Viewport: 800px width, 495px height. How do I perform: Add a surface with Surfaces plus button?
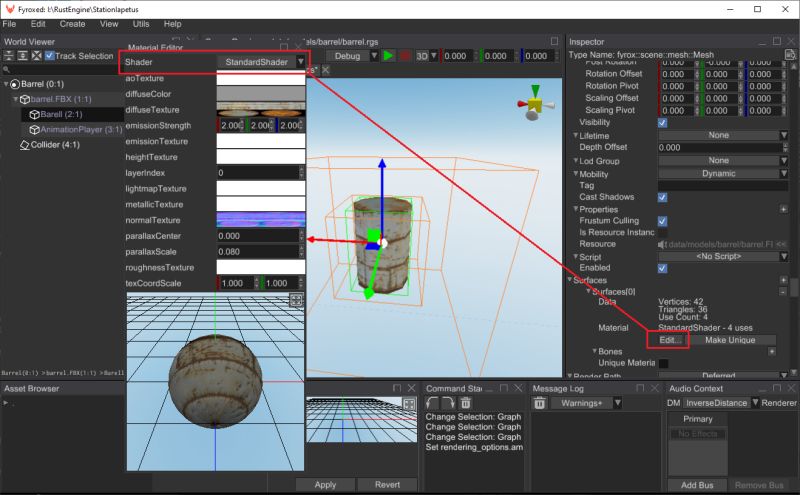[783, 280]
